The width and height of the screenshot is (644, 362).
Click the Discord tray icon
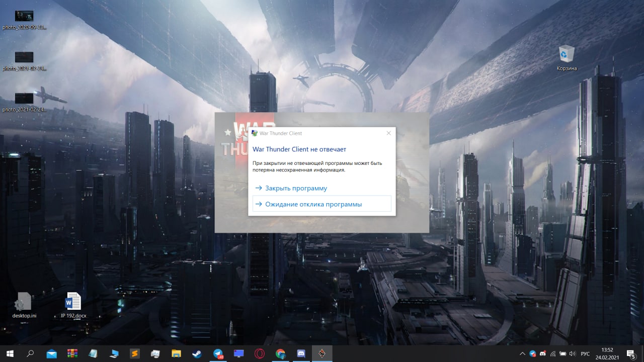tap(543, 353)
